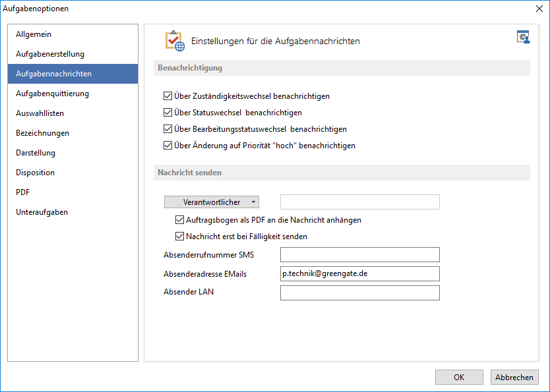
Task: Click the recipient field beside Verantwortlicher
Action: (360, 202)
